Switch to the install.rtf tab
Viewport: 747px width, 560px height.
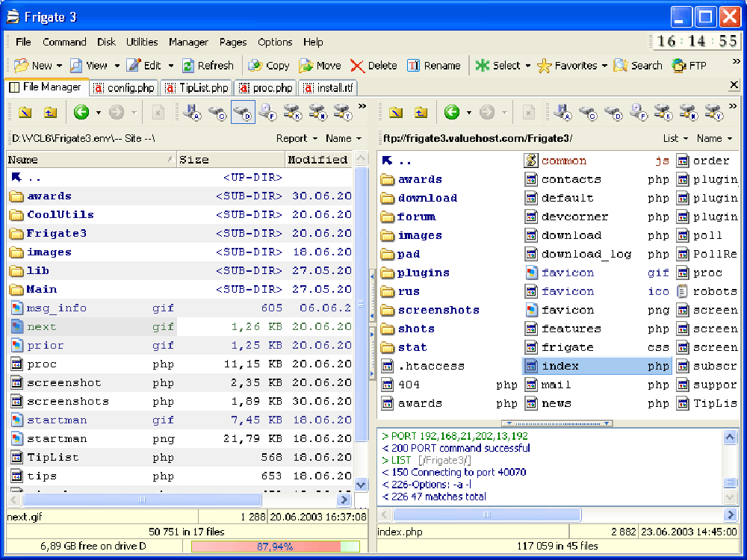328,88
